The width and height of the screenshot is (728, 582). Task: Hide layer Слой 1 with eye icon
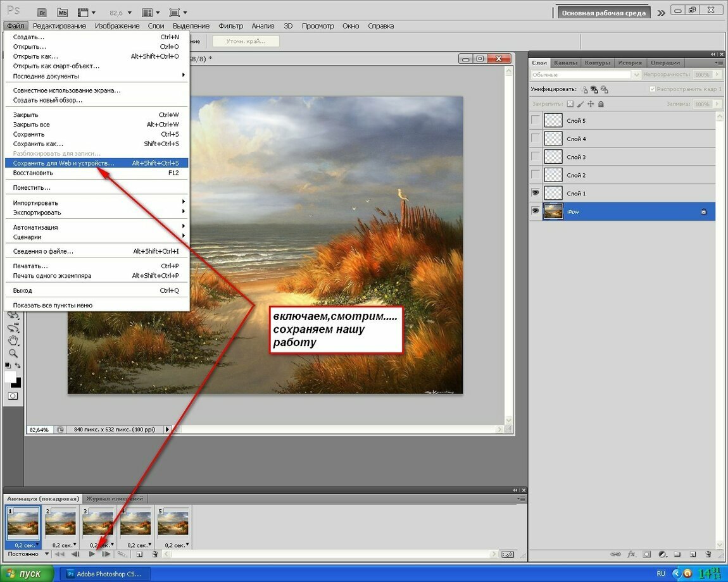(x=536, y=192)
